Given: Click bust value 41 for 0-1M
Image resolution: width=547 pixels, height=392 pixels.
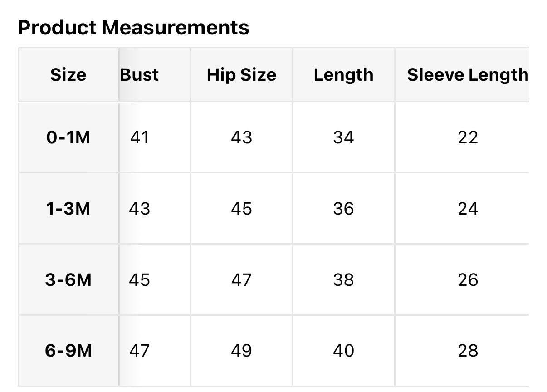Looking at the screenshot, I should pyautogui.click(x=139, y=137).
